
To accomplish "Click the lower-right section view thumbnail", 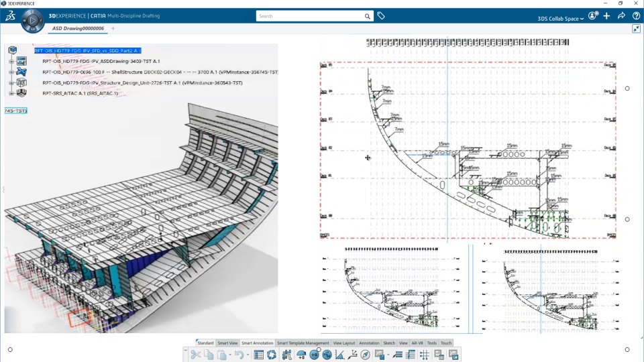I will (x=550, y=290).
